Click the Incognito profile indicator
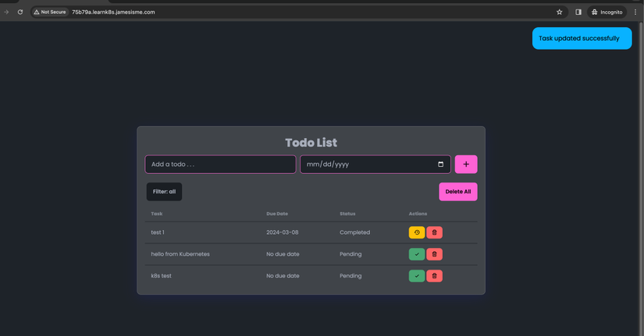 607,12
